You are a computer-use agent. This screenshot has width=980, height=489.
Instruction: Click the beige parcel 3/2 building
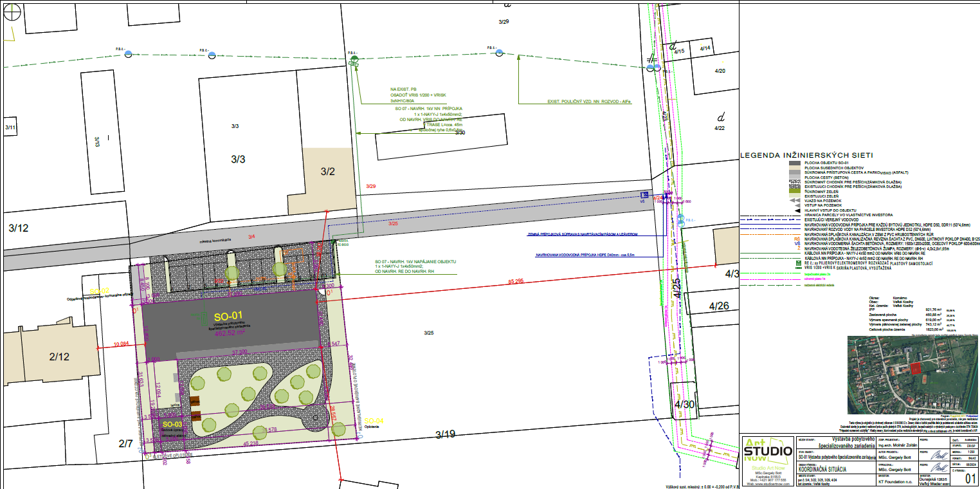point(328,172)
